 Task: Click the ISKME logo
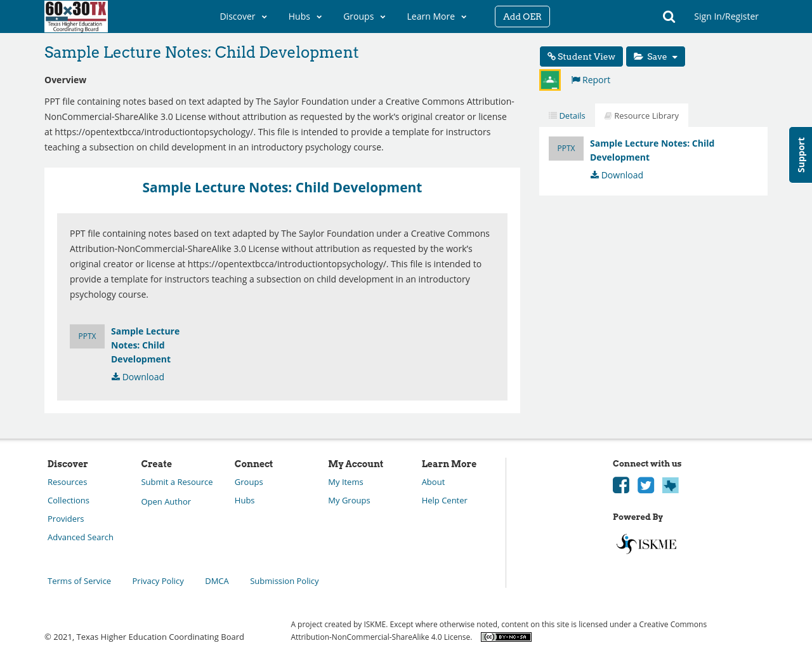646,544
